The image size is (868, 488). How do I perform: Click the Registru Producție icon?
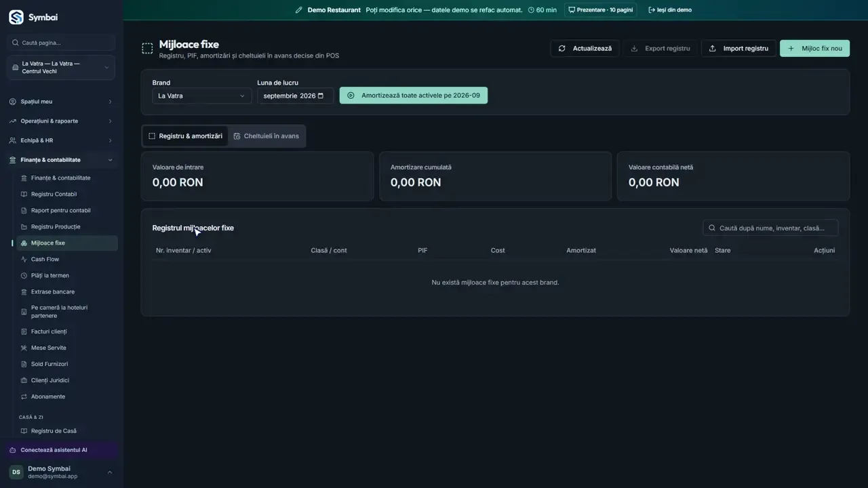click(24, 227)
